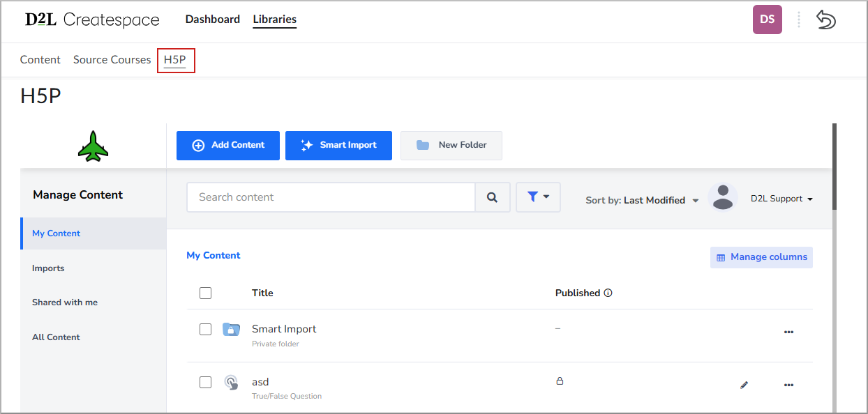The image size is (868, 414).
Task: Open the Content sub-tab
Action: (40, 60)
